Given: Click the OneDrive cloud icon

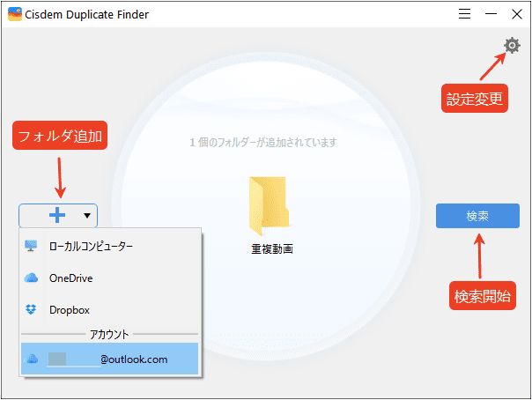Looking at the screenshot, I should click(31, 278).
